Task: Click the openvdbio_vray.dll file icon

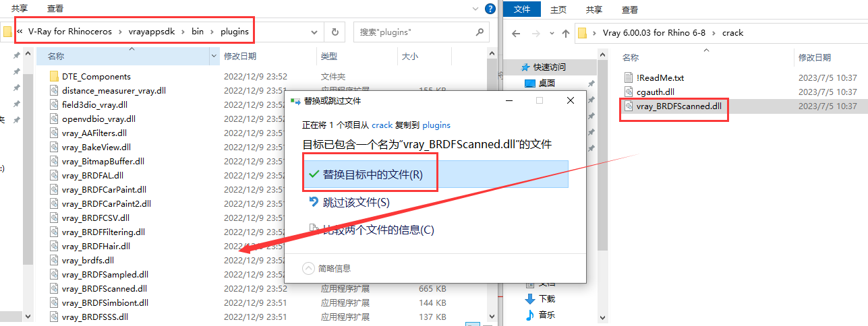Action: click(55, 119)
